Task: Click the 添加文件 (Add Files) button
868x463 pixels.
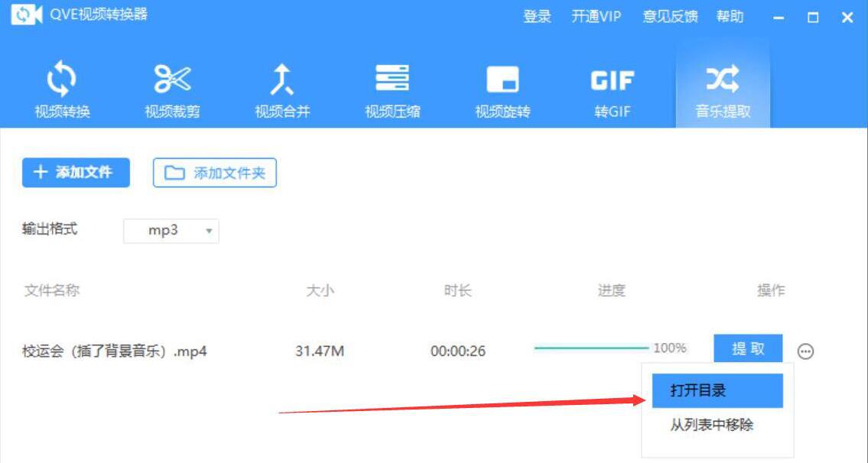Action: pos(76,173)
